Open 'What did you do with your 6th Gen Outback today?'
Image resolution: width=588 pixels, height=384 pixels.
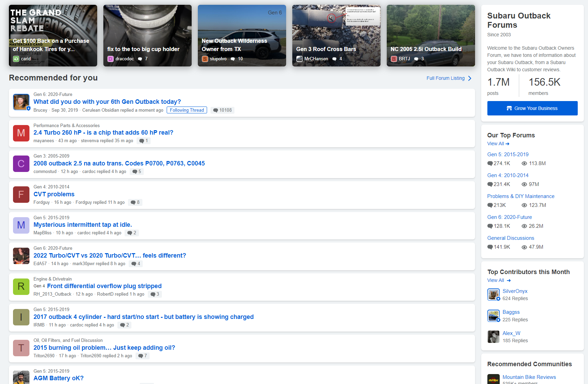[x=107, y=102]
